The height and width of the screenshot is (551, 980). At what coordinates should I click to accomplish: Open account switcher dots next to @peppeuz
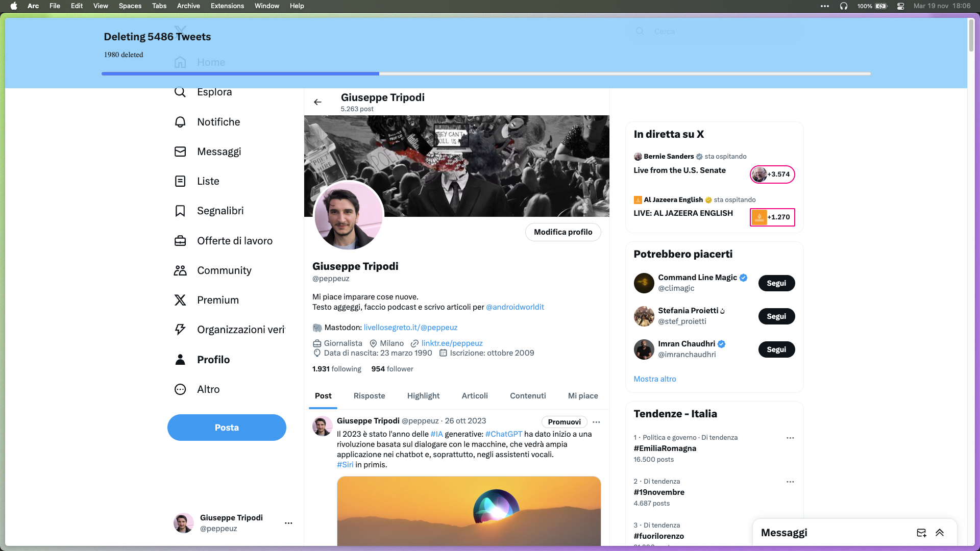[288, 523]
